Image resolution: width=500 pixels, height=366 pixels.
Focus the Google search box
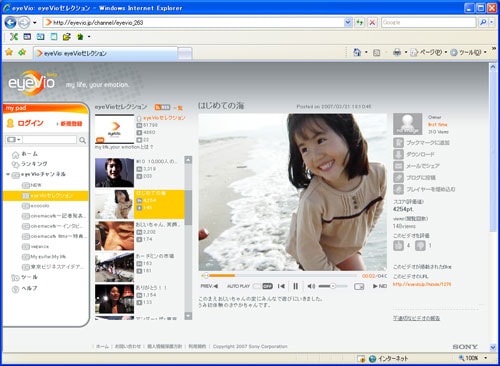pyautogui.click(x=428, y=22)
